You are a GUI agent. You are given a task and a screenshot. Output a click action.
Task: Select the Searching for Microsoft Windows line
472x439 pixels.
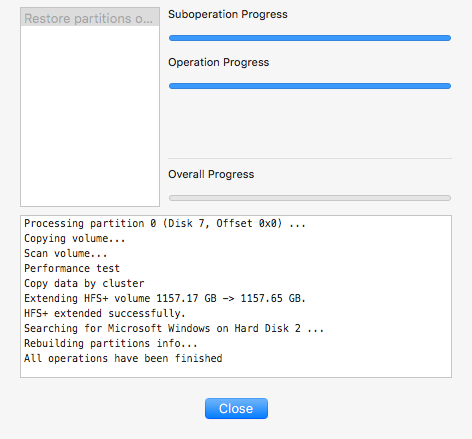point(174,328)
